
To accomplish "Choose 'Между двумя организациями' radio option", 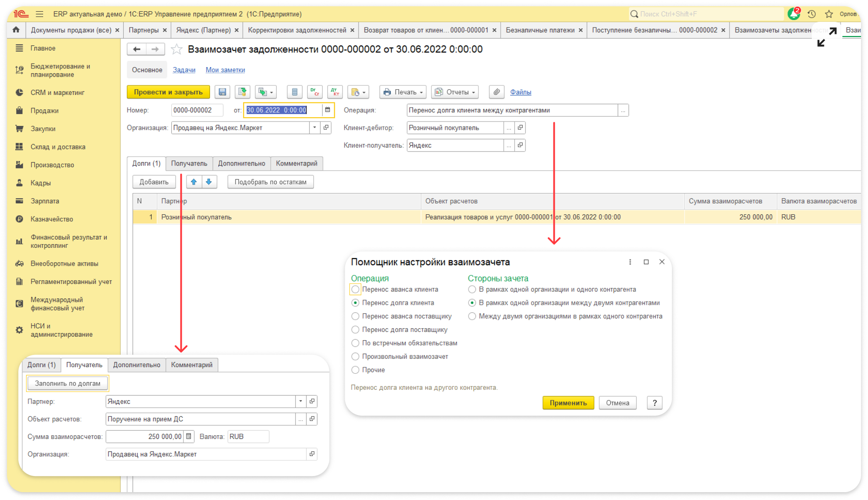I will point(472,316).
